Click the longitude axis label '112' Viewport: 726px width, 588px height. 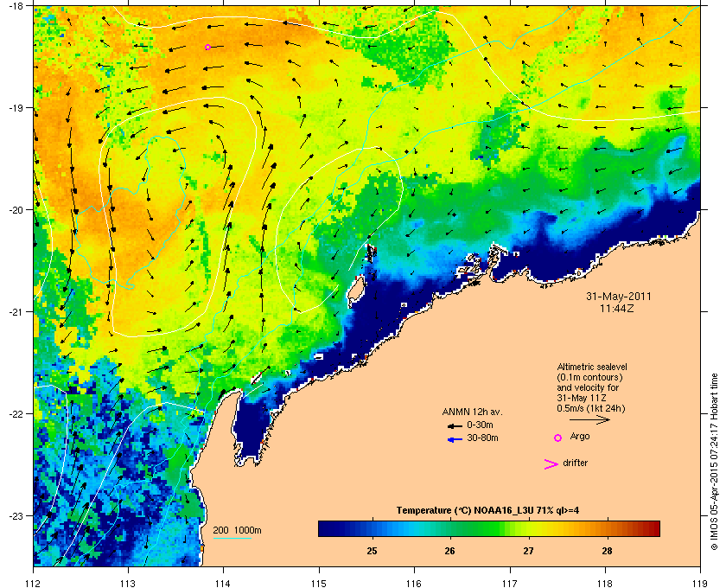(34, 584)
